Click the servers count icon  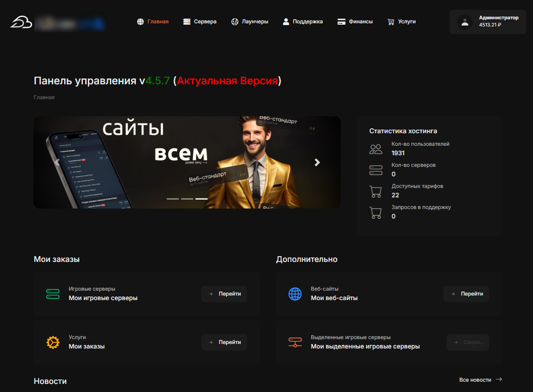pos(376,170)
